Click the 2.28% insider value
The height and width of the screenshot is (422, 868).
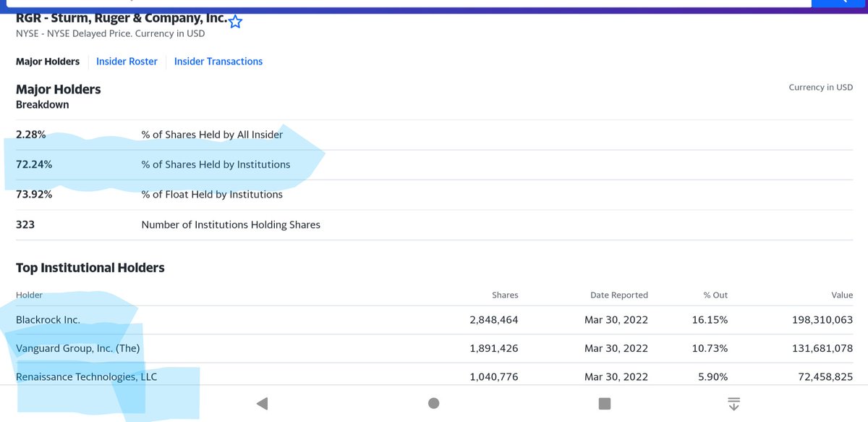[31, 135]
